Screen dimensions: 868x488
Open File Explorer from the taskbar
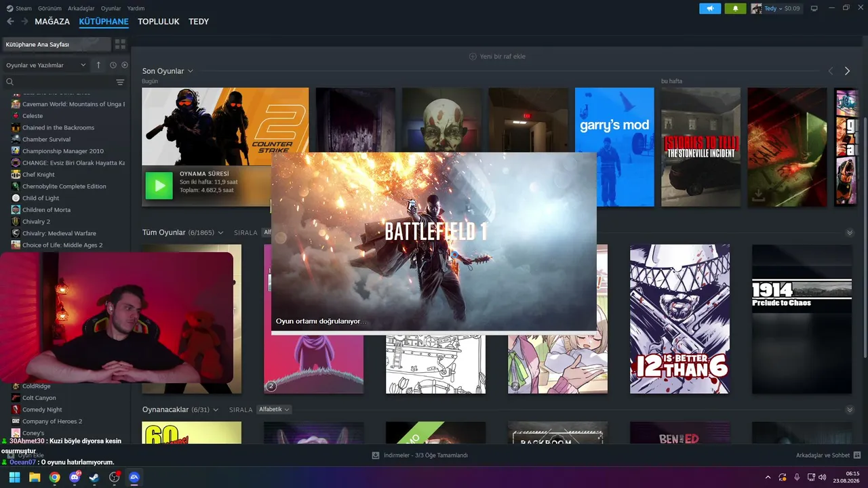35,477
